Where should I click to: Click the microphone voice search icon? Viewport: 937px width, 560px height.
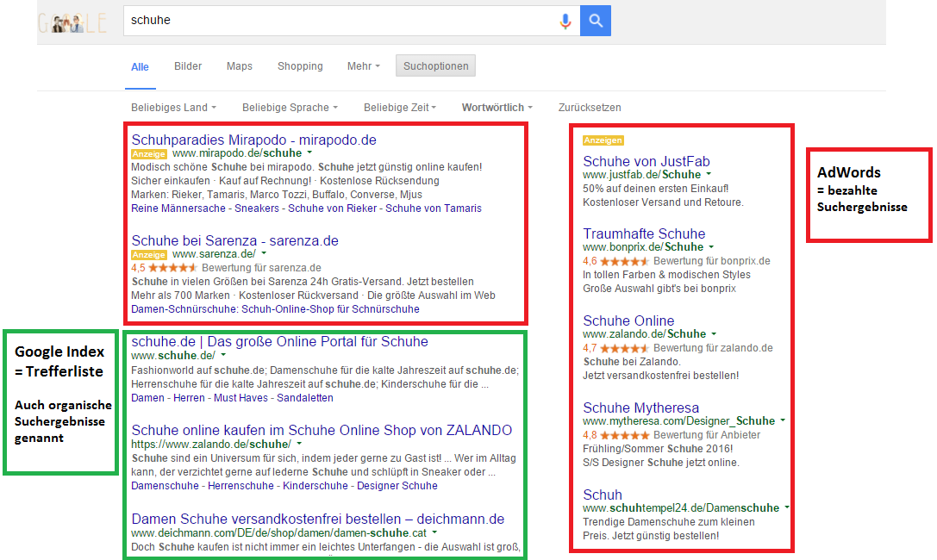tap(565, 22)
